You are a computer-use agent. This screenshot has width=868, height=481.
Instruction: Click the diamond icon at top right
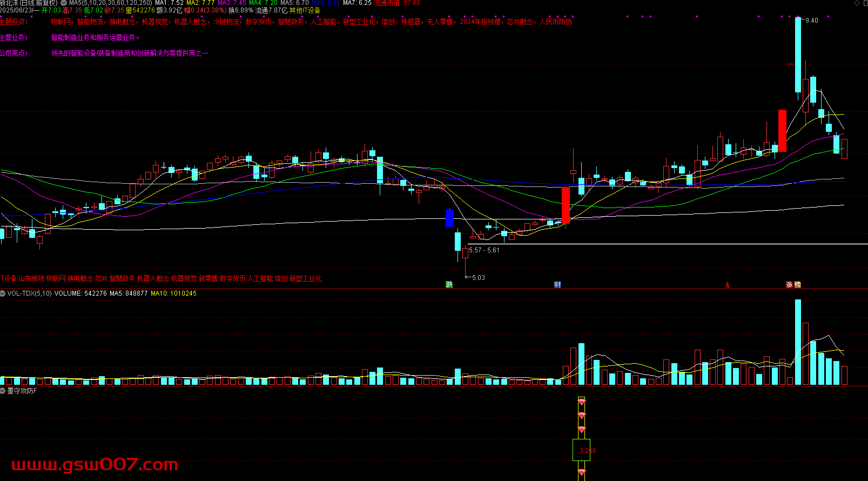[x=857, y=3]
